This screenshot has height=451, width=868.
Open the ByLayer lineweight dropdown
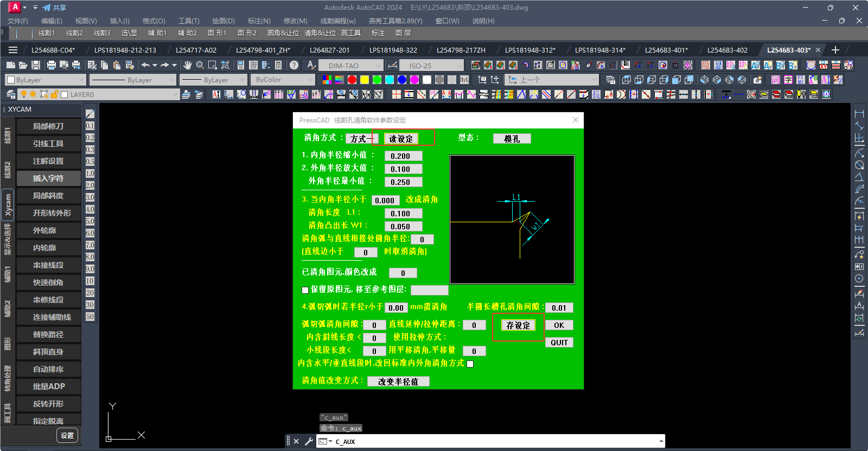coord(213,80)
